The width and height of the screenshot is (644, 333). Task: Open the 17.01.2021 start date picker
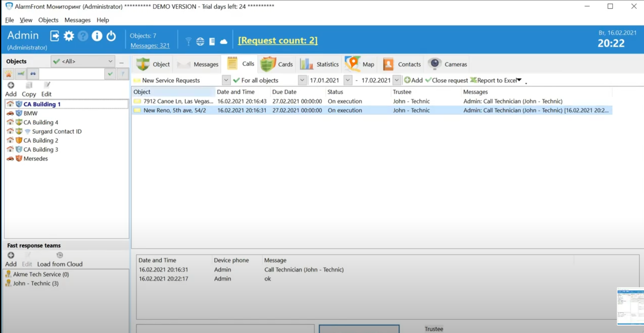pos(348,80)
